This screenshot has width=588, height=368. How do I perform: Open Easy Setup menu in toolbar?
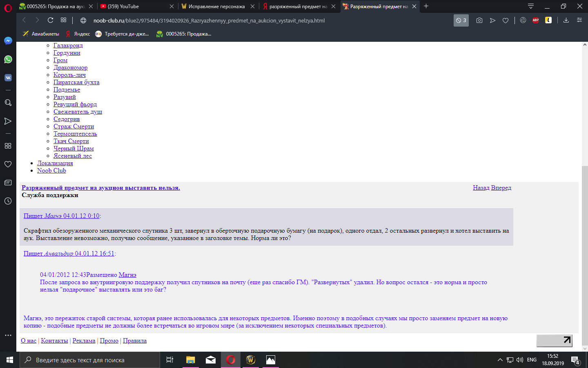pos(579,20)
